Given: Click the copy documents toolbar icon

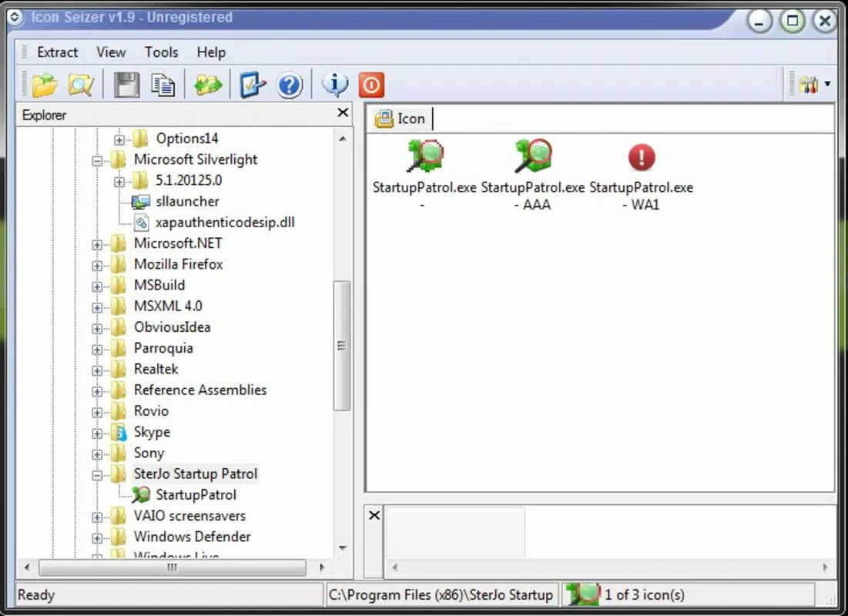Looking at the screenshot, I should tap(163, 85).
